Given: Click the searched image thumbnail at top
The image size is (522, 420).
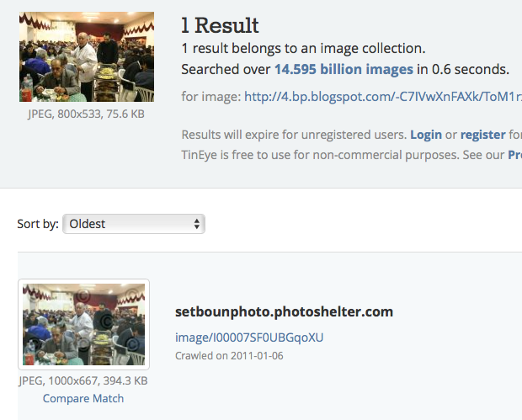Looking at the screenshot, I should click(86, 56).
